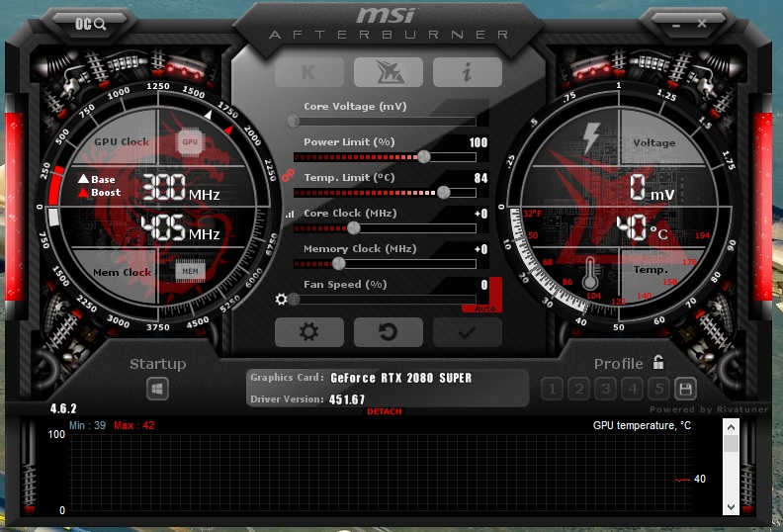Open the curve editor bars icon beside Core Clock
783x532 pixels.
point(290,214)
